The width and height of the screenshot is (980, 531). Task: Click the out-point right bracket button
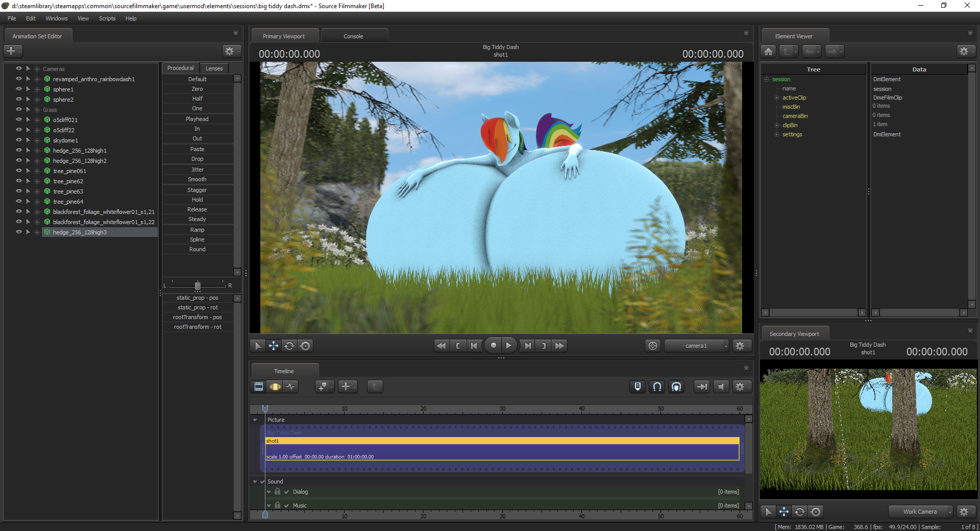(x=544, y=346)
